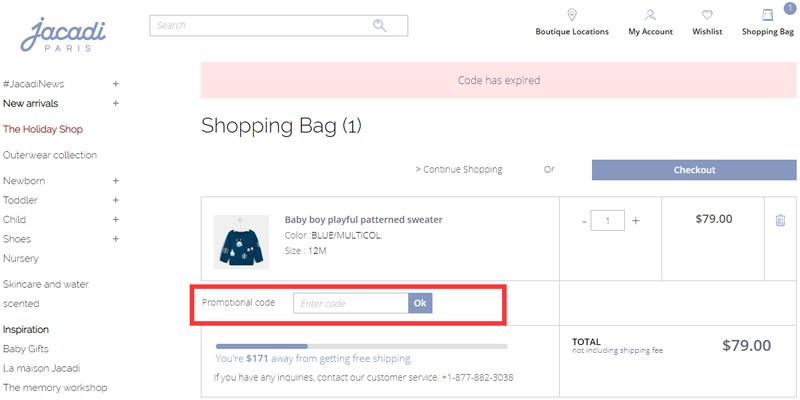This screenshot has width=800, height=400.
Task: Open My Account person icon
Action: click(x=650, y=15)
